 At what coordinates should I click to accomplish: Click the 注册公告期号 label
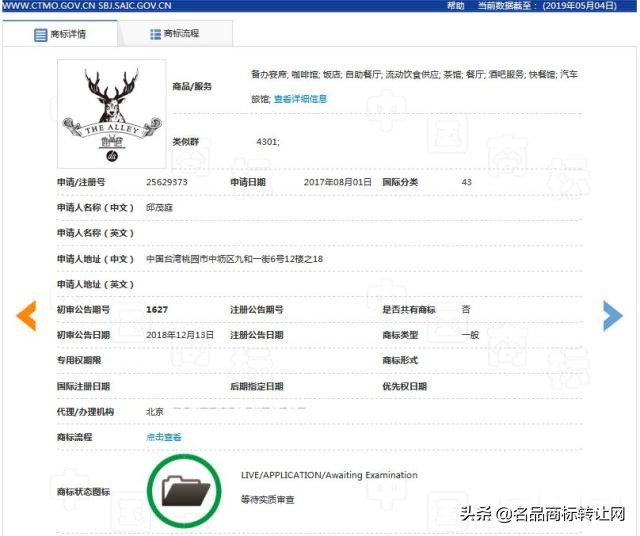pyautogui.click(x=256, y=310)
